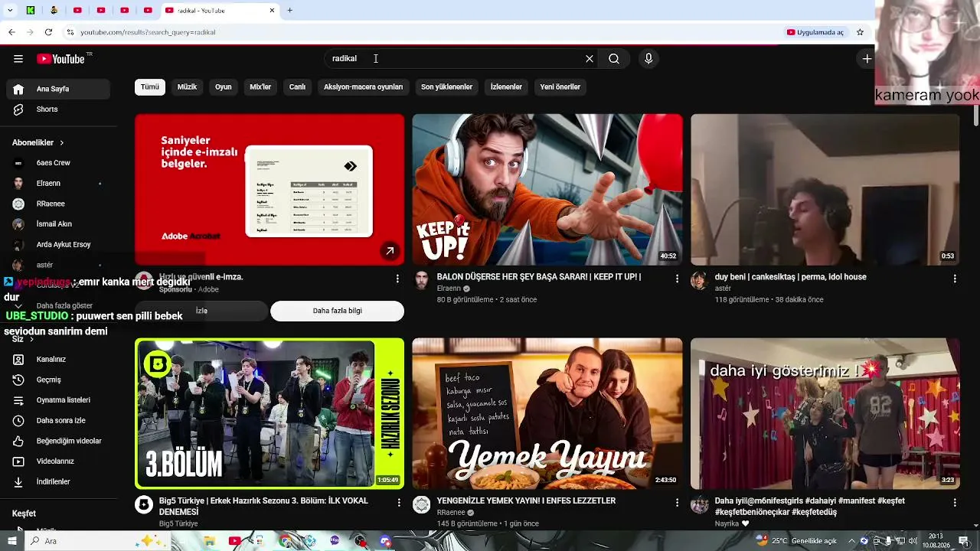Select the Canlı filter chip
This screenshot has width=980, height=551.
coord(297,87)
